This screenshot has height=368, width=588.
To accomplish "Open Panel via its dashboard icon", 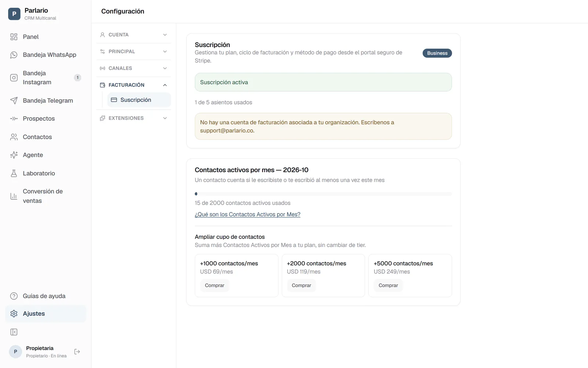I will tap(14, 37).
